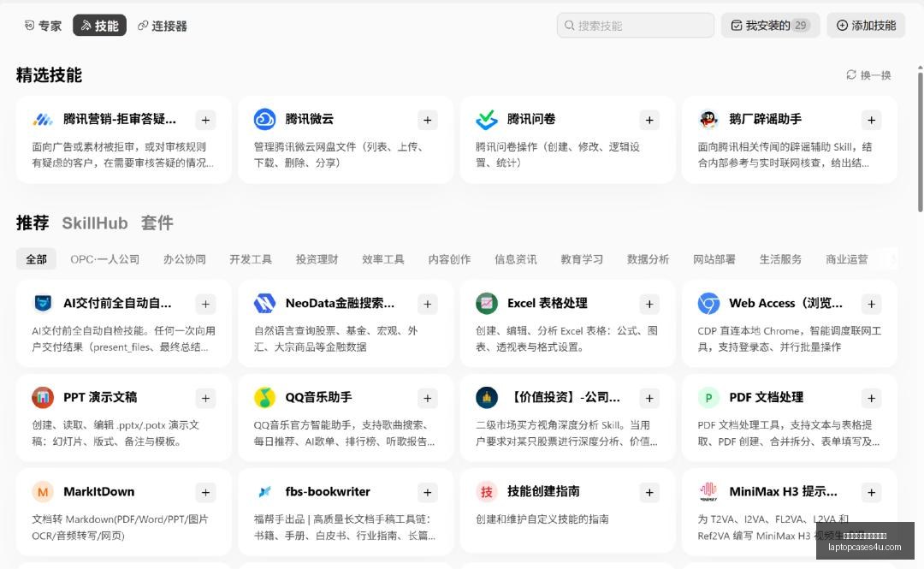This screenshot has height=569, width=924.
Task: Add the PDF 文档处理 skill via its plus button
Action: pyautogui.click(x=871, y=399)
